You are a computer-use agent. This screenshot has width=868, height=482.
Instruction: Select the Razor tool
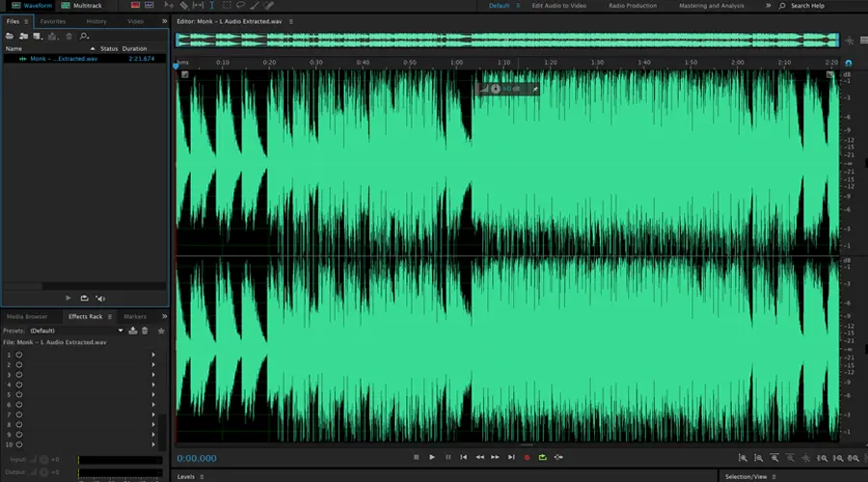(184, 5)
